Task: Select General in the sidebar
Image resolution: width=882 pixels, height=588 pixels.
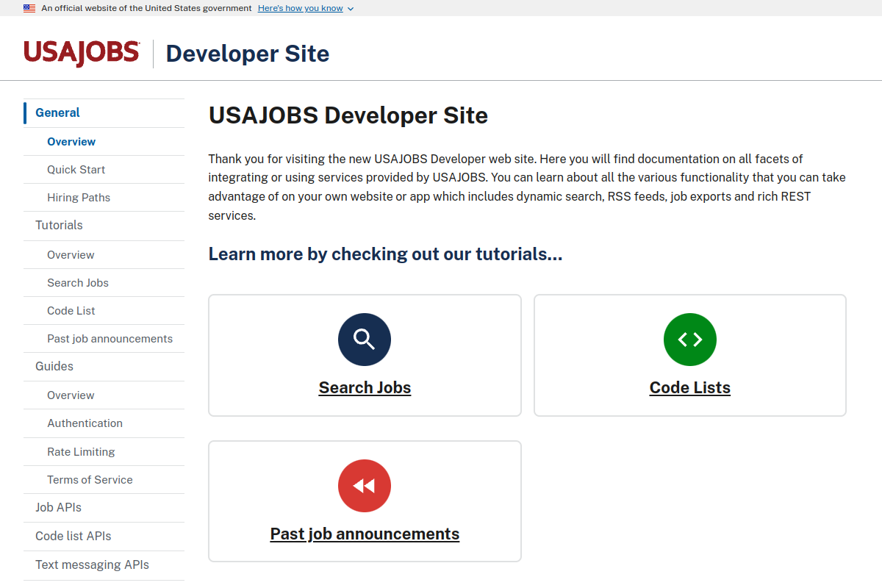Action: 104,112
